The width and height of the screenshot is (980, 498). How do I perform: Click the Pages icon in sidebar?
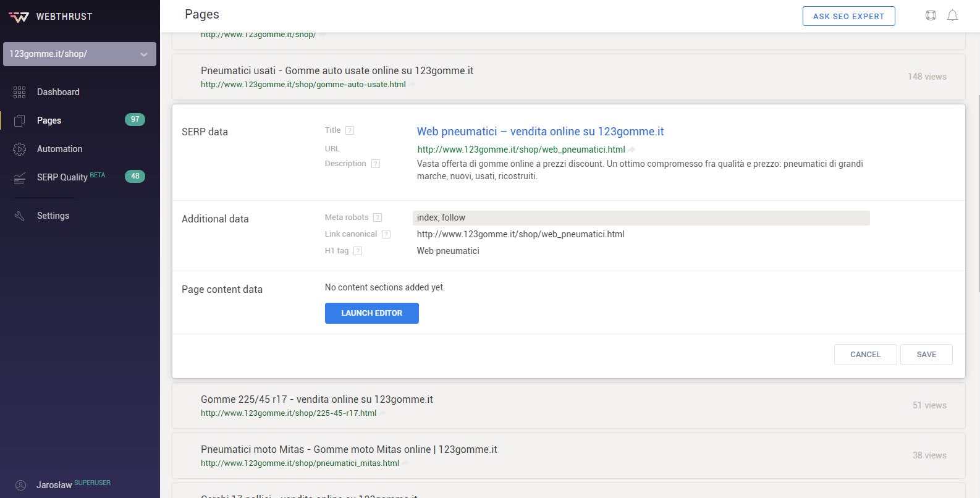click(20, 120)
